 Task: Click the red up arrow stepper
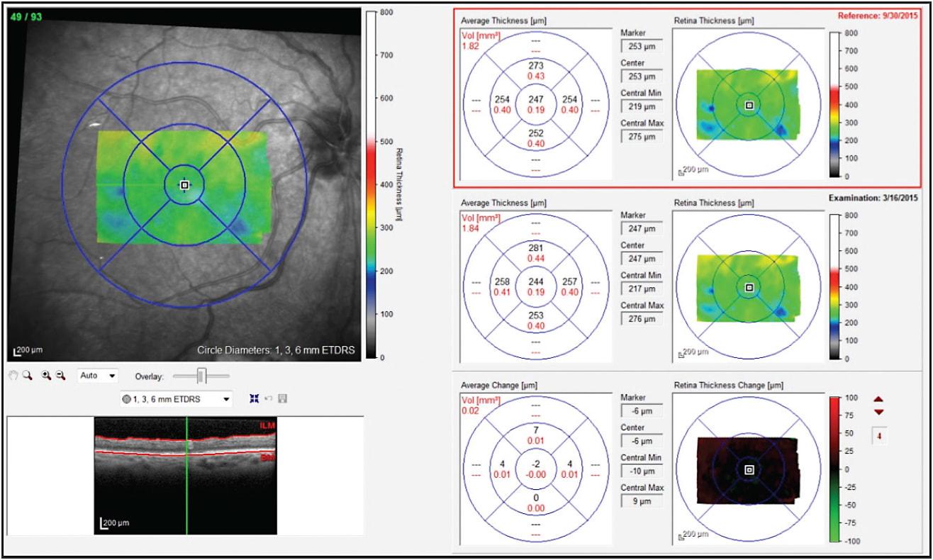[x=878, y=399]
